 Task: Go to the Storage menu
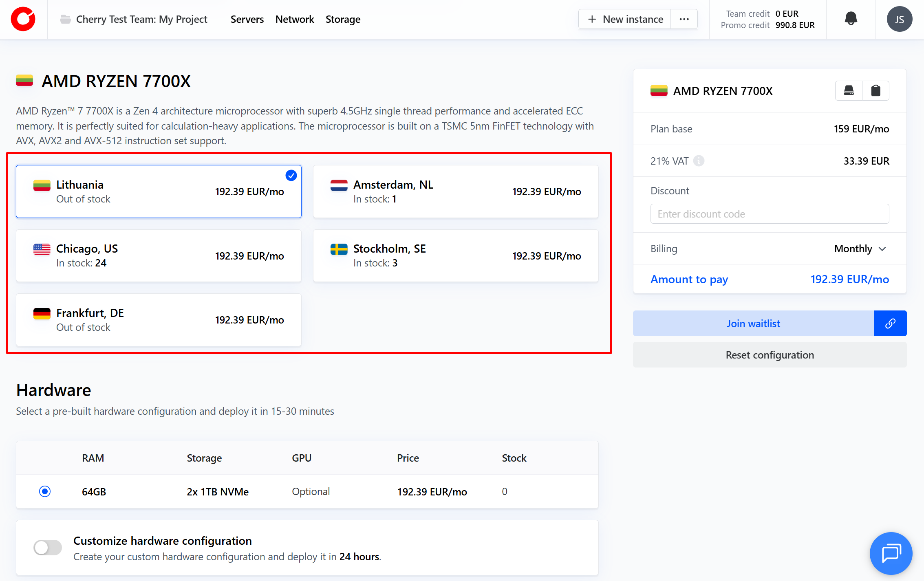click(x=343, y=19)
